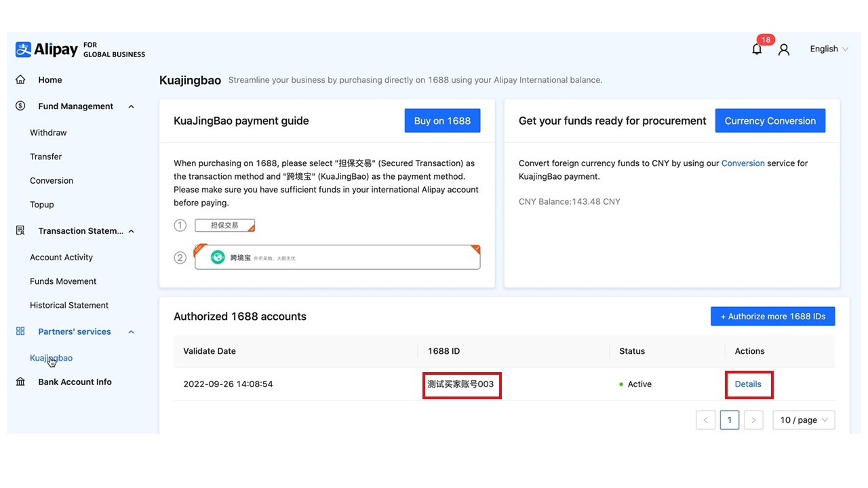Click the Currency Conversion button
868x488 pixels.
coord(770,121)
